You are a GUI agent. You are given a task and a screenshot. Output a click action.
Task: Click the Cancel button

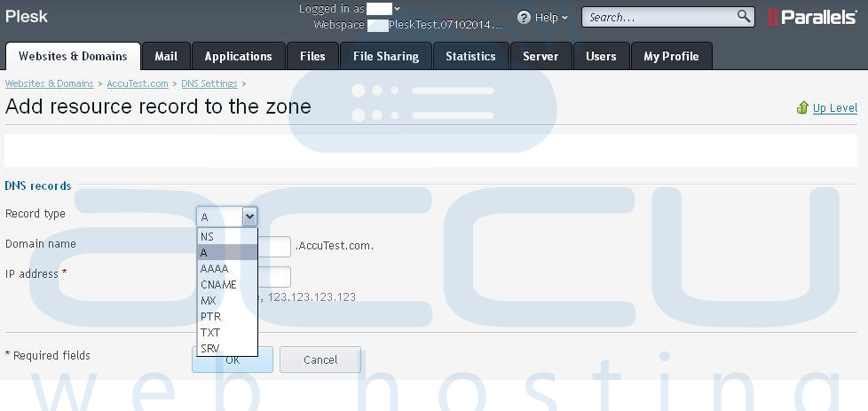[x=320, y=360]
